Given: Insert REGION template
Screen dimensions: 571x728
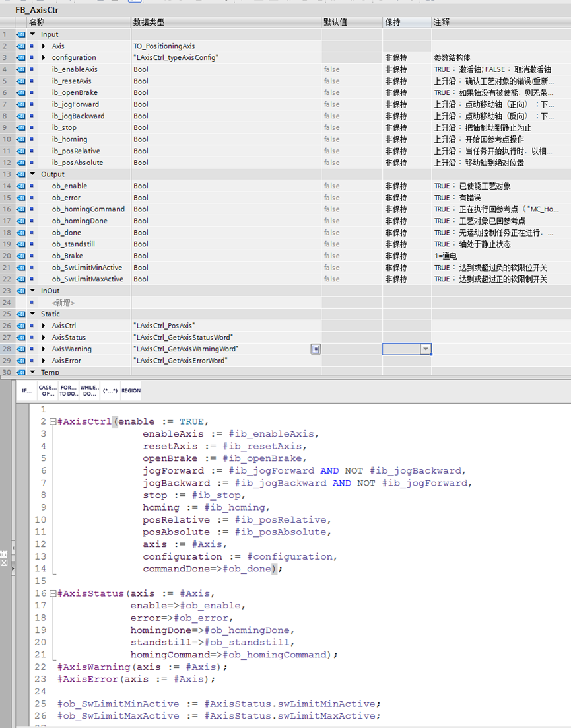Looking at the screenshot, I should point(131,390).
